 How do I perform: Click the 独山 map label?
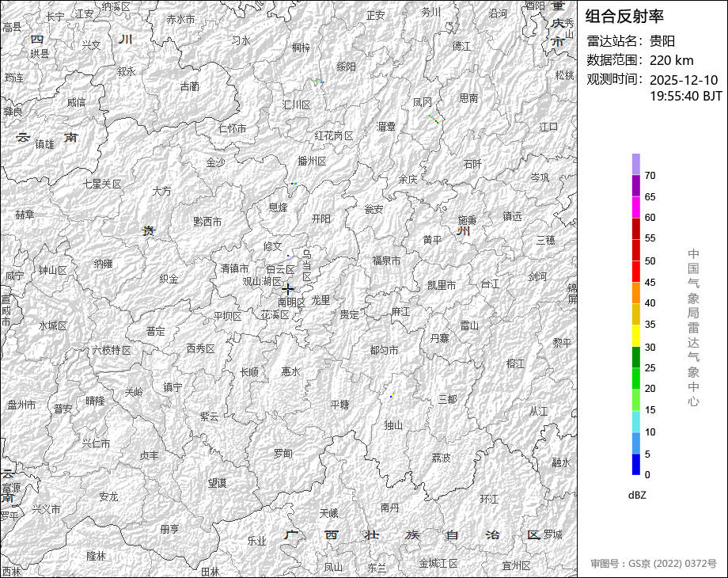[x=393, y=425]
